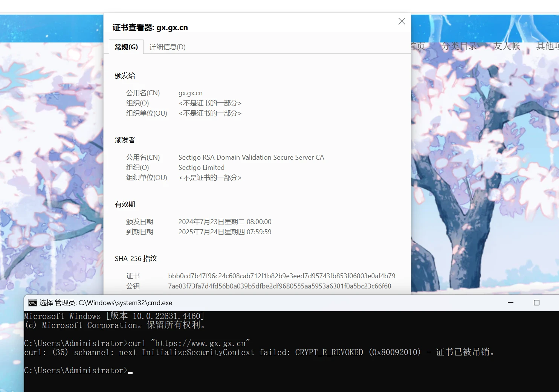Open the 友人帐 page link
Screen dimensions: 559x392
[506, 46]
